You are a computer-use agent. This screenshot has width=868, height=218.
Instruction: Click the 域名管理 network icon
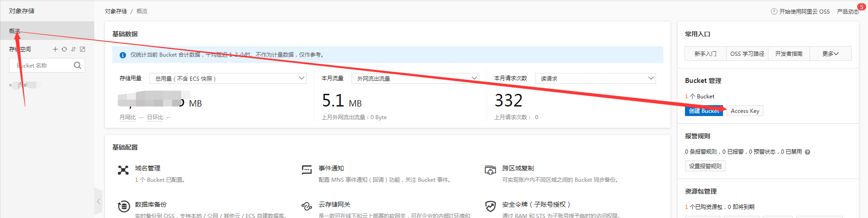[123, 170]
